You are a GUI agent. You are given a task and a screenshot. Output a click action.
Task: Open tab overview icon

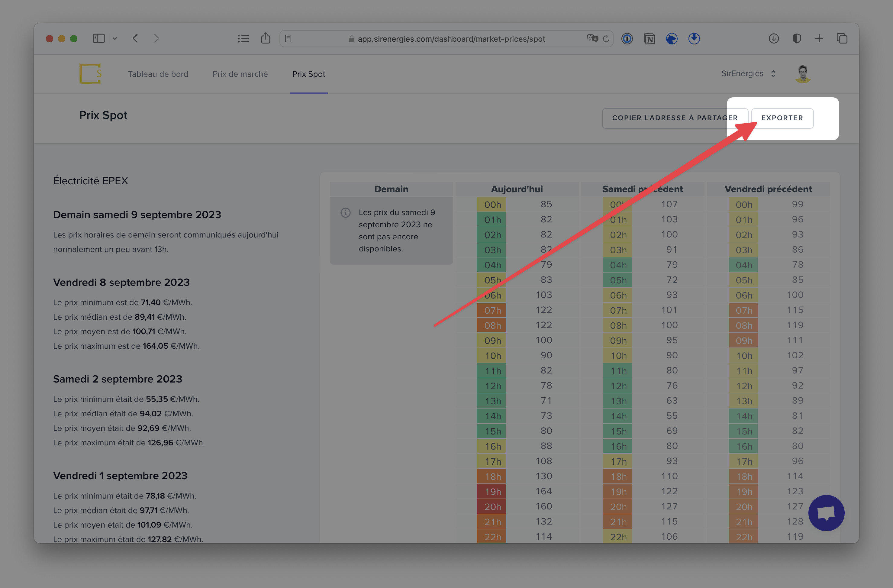coord(842,38)
